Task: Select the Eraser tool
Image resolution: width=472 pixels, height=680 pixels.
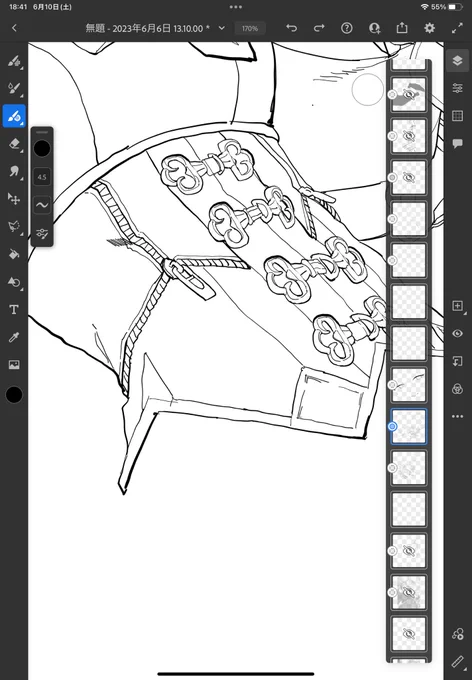Action: [14, 144]
